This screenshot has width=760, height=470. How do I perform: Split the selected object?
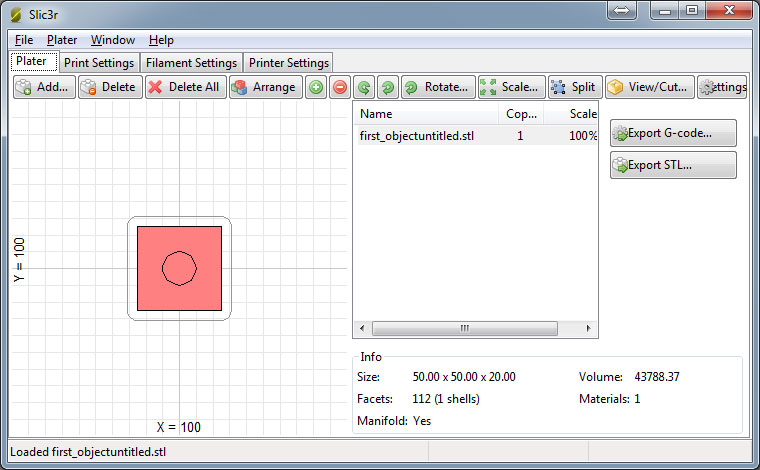tap(575, 87)
